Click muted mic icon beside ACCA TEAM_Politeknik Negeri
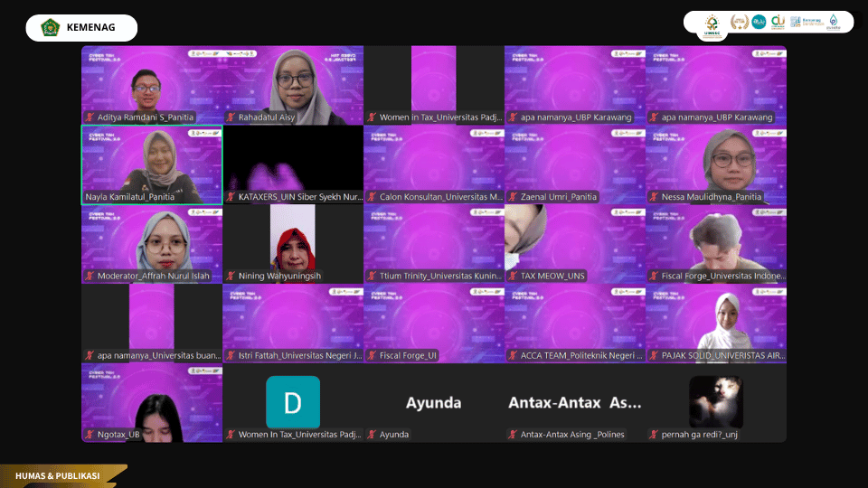This screenshot has height=488, width=868. (514, 356)
